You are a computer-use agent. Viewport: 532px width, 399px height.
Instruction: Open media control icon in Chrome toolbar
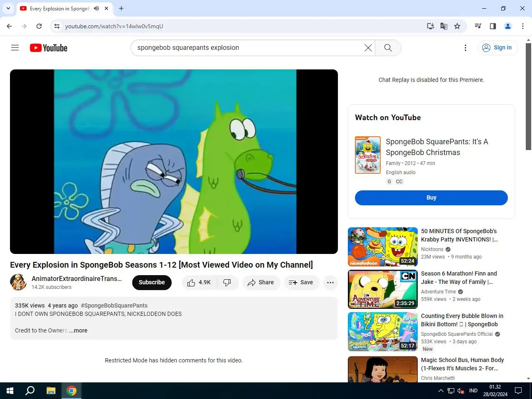click(x=478, y=26)
